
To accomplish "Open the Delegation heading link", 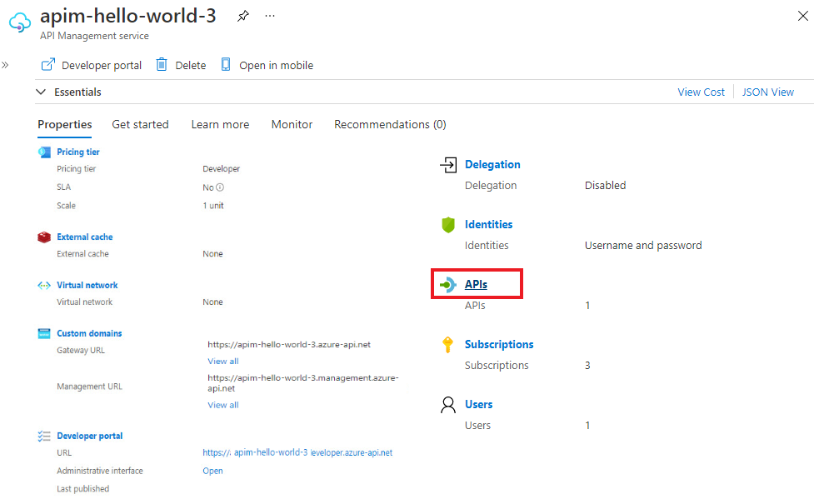I will [x=492, y=165].
